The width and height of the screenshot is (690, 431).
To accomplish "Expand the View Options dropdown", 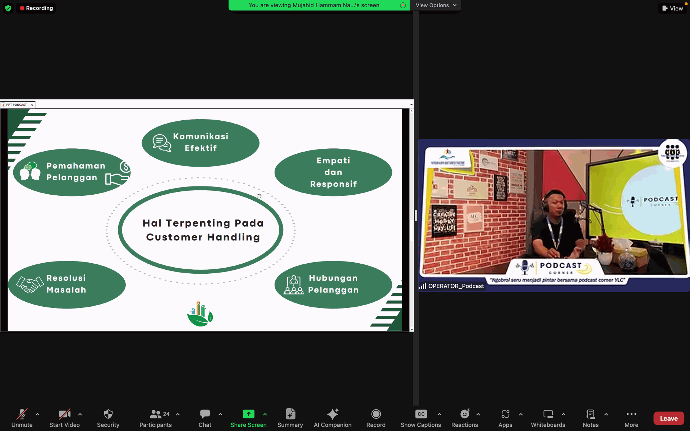I will point(437,5).
